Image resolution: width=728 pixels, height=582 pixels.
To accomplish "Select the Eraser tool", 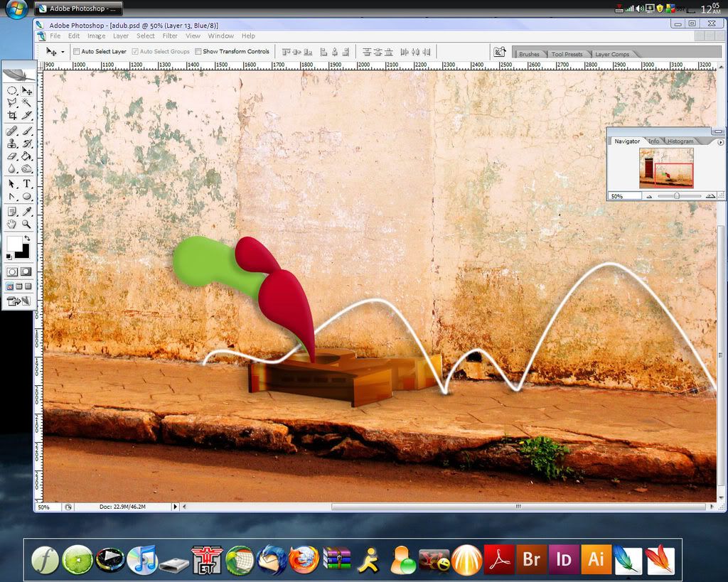I will coord(11,156).
